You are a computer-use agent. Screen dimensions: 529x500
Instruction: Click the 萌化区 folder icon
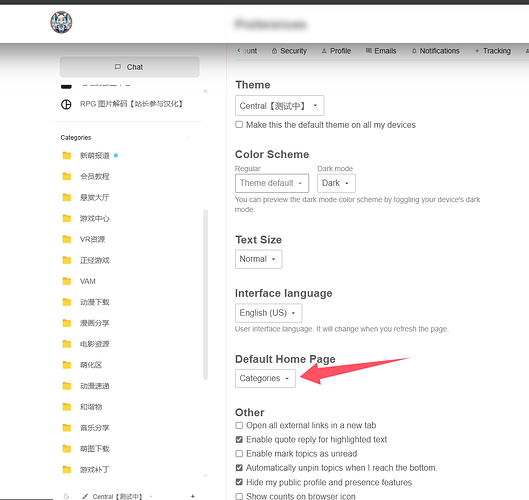tap(67, 365)
